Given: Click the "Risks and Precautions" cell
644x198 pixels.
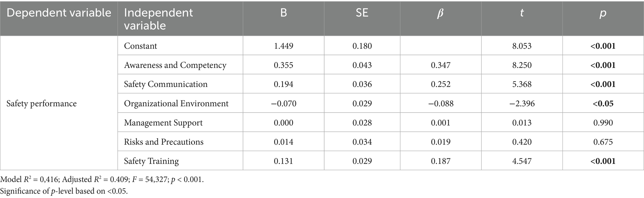Looking at the screenshot, I should click(x=163, y=142).
